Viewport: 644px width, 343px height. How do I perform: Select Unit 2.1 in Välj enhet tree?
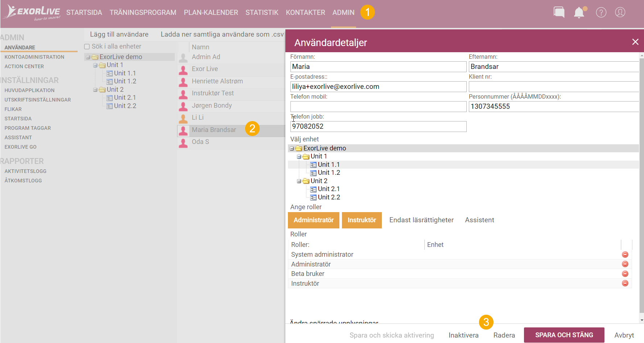pos(329,189)
